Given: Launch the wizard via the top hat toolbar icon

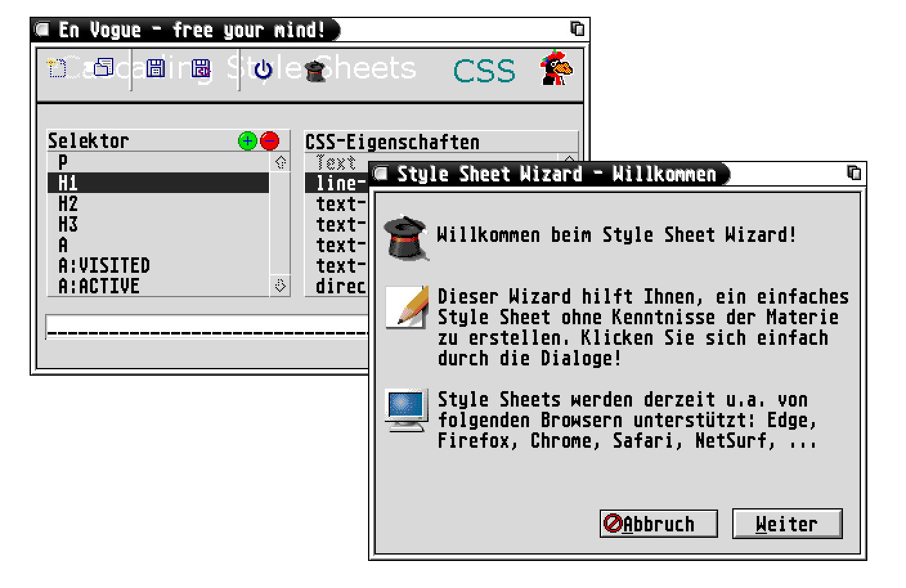Looking at the screenshot, I should point(315,70).
